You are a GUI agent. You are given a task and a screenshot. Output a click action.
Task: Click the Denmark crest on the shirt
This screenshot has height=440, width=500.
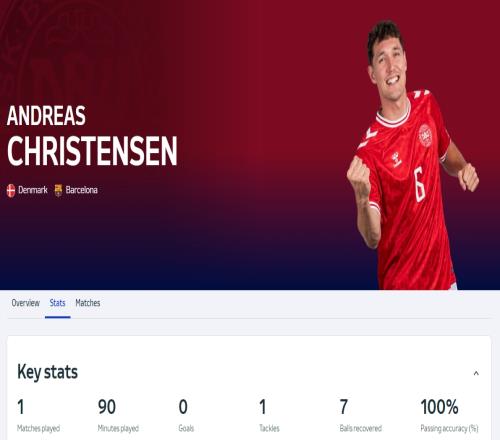425,135
